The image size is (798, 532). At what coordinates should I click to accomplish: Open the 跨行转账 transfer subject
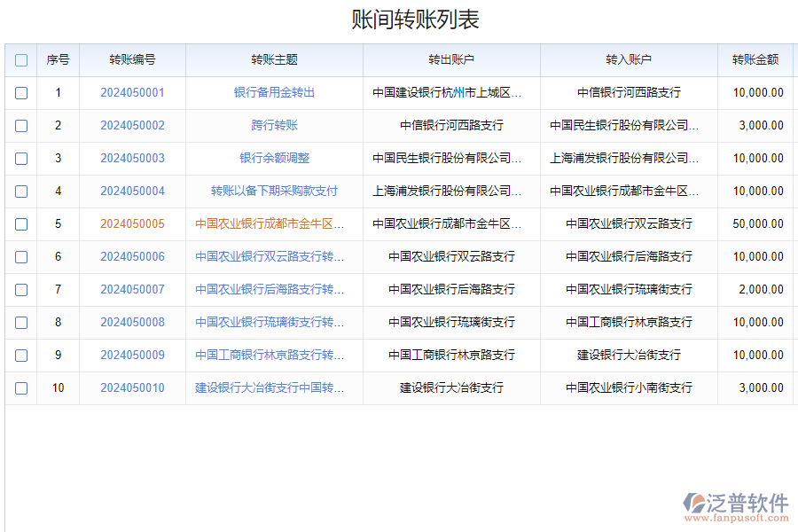point(274,126)
